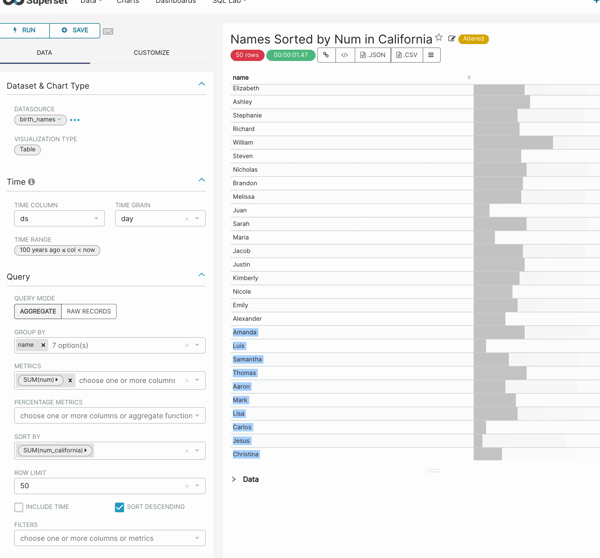
Task: Click the Ashley row bar
Action: [x=502, y=102]
